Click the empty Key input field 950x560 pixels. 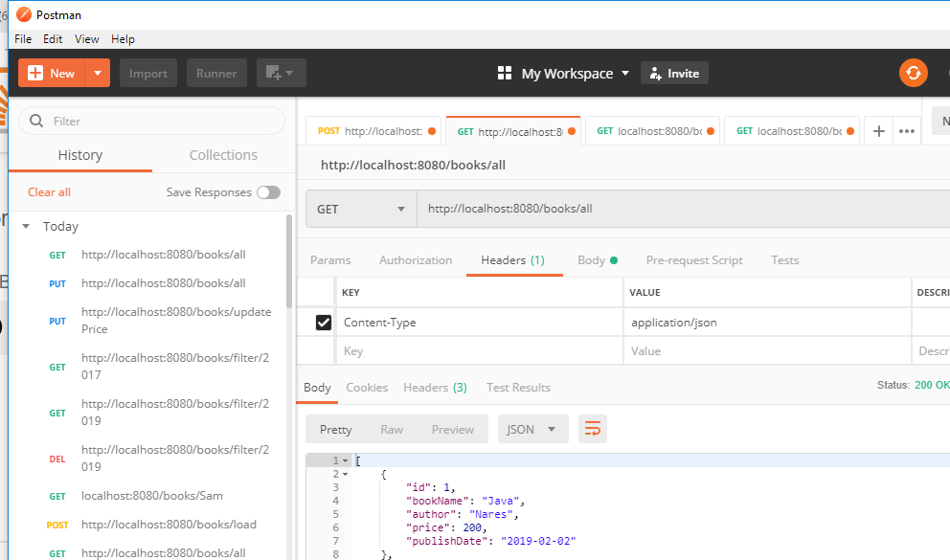point(479,351)
